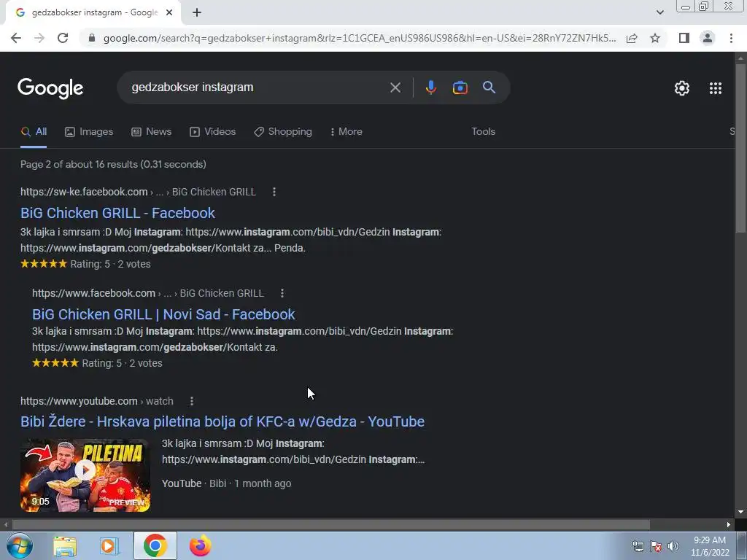Open Chrome three-dot menu
747x560 pixels.
[731, 38]
